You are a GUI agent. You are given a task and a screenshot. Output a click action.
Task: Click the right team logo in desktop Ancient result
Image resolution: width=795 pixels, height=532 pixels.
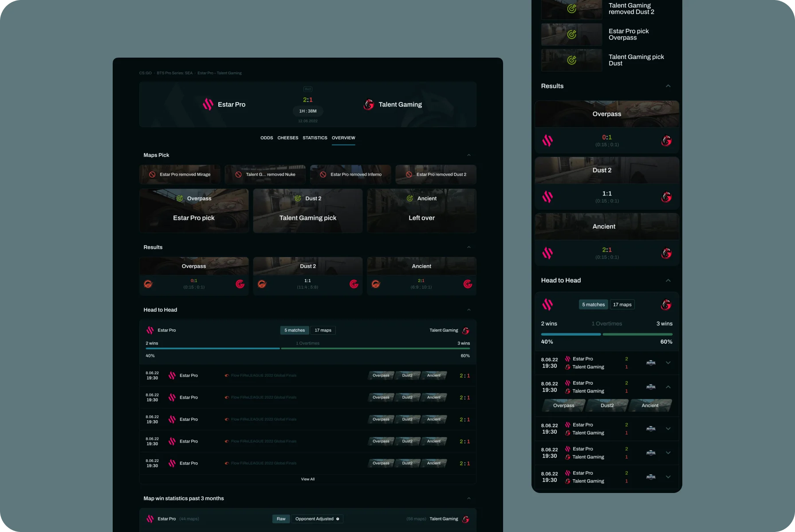click(x=468, y=284)
